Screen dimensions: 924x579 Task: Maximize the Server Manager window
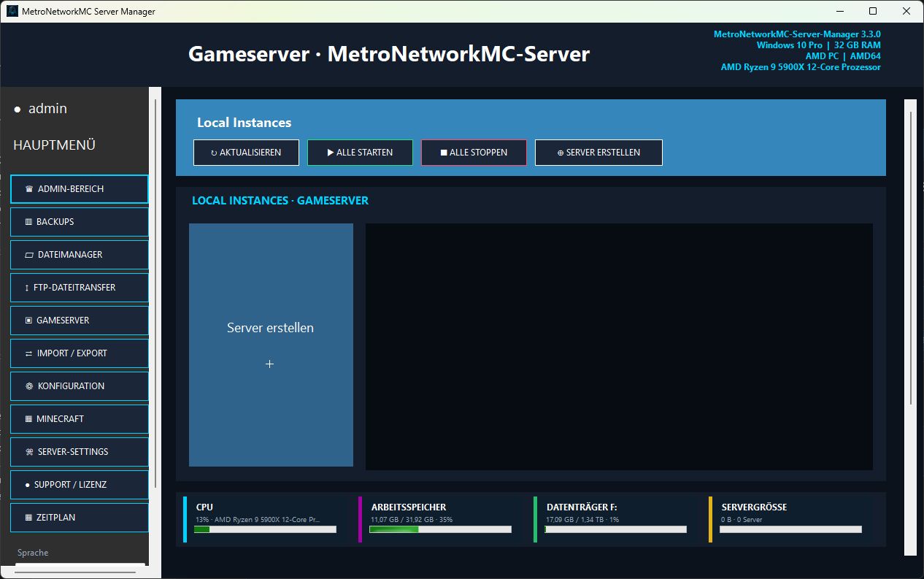click(873, 11)
